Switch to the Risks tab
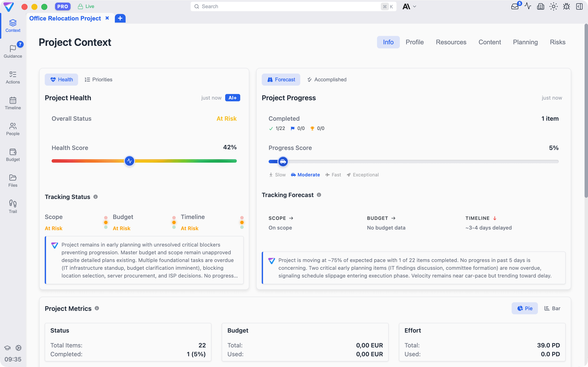 coord(557,42)
